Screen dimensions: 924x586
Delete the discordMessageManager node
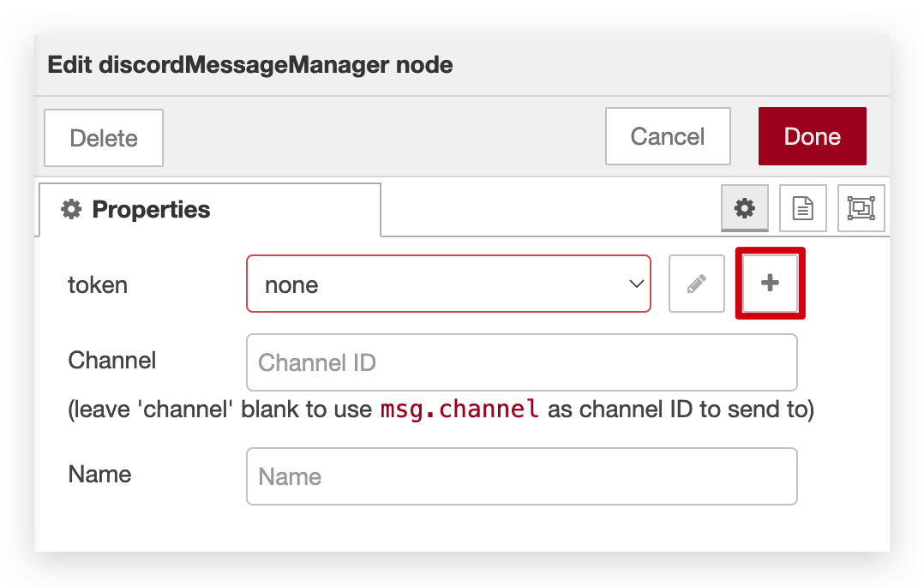(104, 138)
